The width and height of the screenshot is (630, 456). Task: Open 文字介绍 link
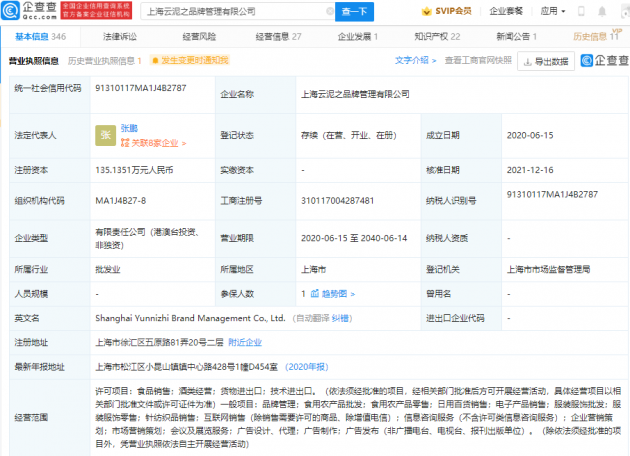tap(415, 60)
